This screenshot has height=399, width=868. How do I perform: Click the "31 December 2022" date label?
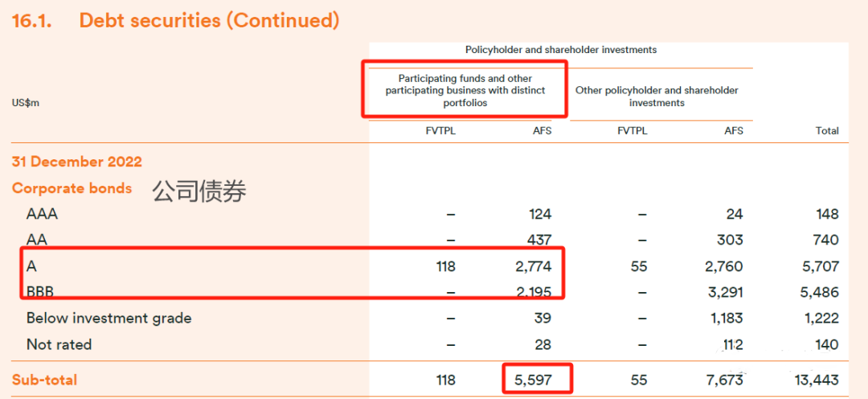[x=77, y=162]
